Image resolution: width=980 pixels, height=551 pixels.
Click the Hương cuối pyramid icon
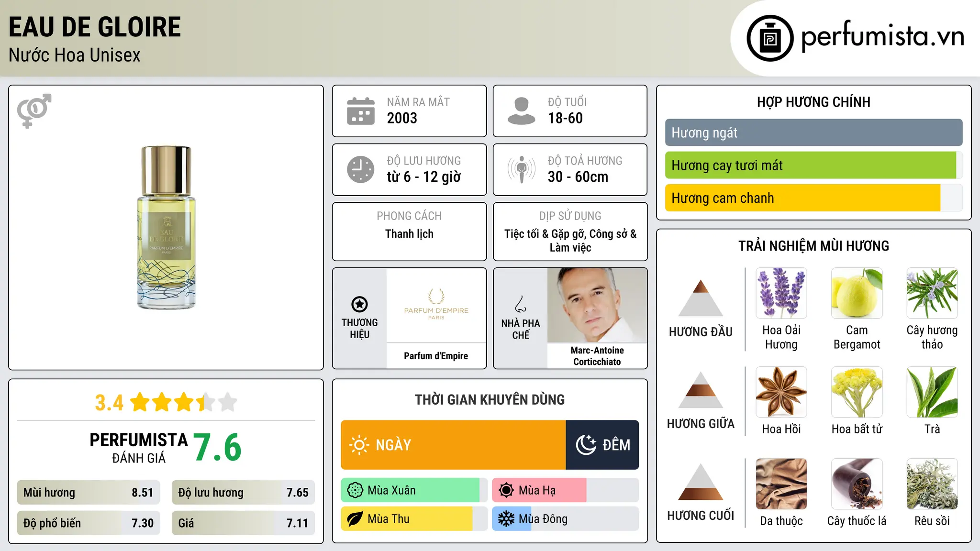[701, 482]
